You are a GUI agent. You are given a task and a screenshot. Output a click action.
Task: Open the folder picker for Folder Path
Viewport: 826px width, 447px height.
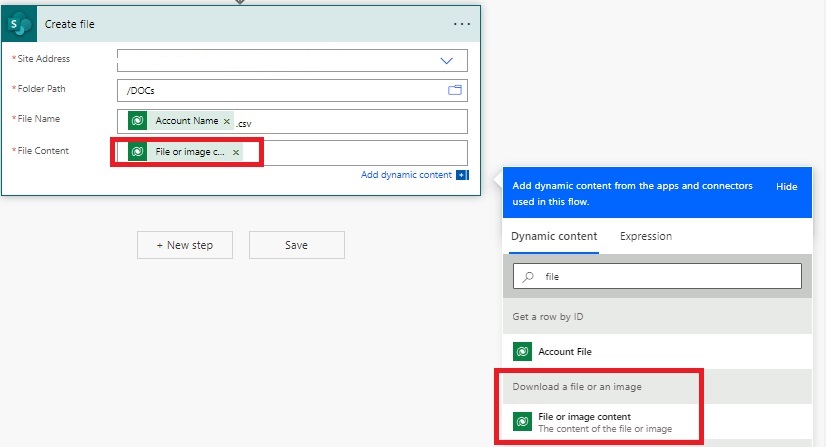(x=455, y=90)
